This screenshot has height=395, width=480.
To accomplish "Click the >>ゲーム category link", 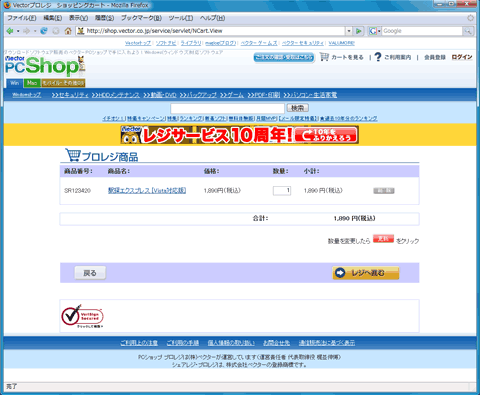I will (x=232, y=95).
